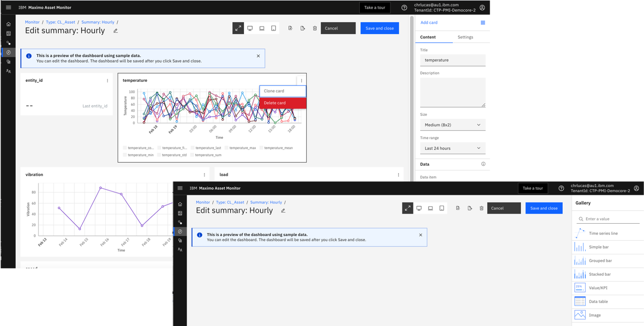644x326 pixels.
Task: Delete the dashboard using the trash icon
Action: [315, 28]
